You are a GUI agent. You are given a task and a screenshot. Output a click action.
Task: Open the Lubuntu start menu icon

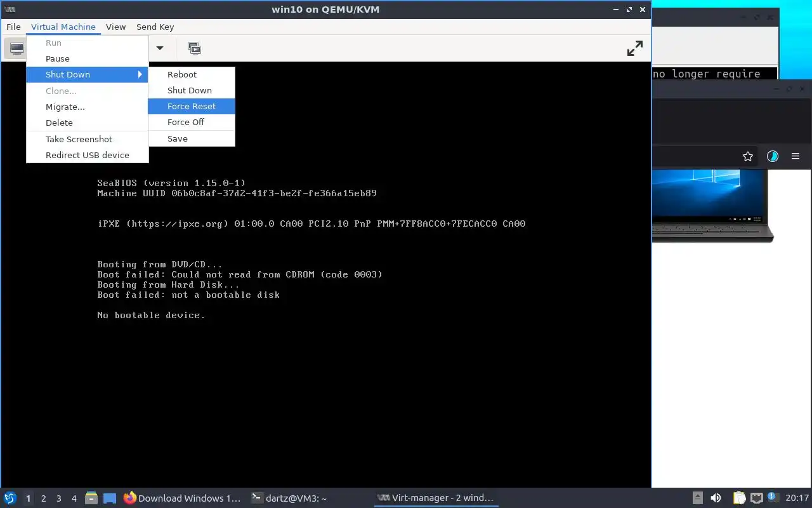[10, 498]
